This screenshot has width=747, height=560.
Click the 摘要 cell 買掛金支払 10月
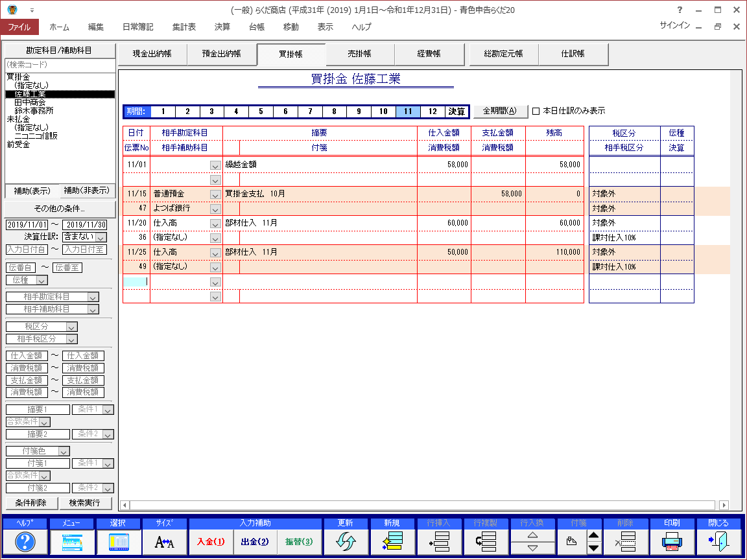click(x=320, y=194)
